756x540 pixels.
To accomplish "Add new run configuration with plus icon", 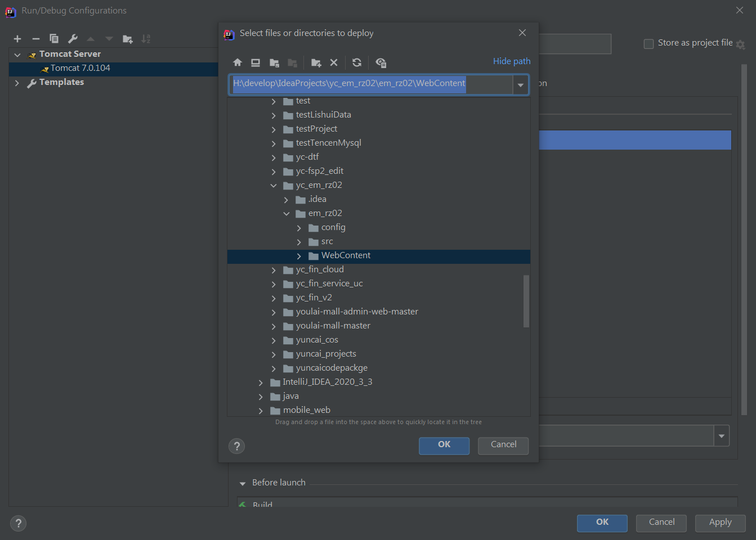I will point(17,39).
